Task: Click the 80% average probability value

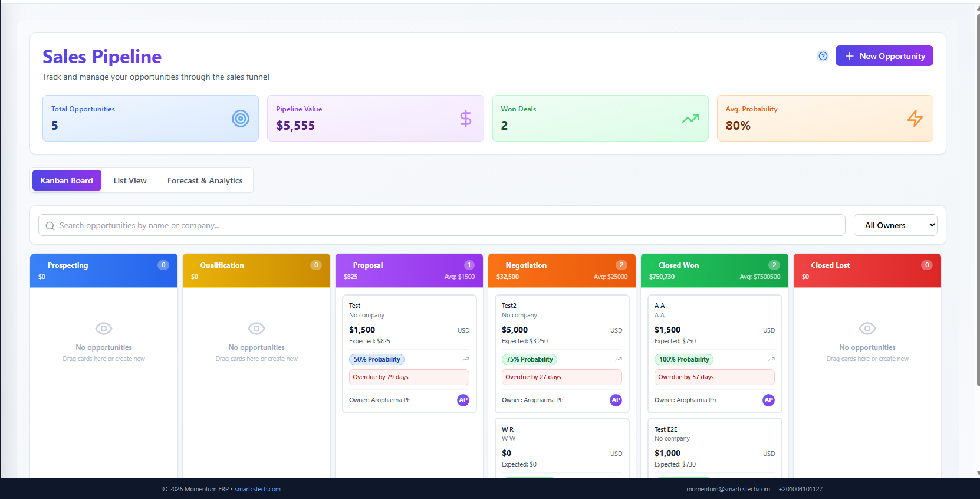Action: coord(738,126)
